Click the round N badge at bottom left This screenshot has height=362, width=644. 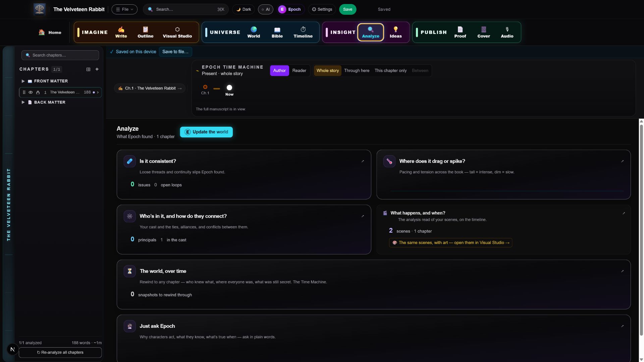click(x=12, y=349)
